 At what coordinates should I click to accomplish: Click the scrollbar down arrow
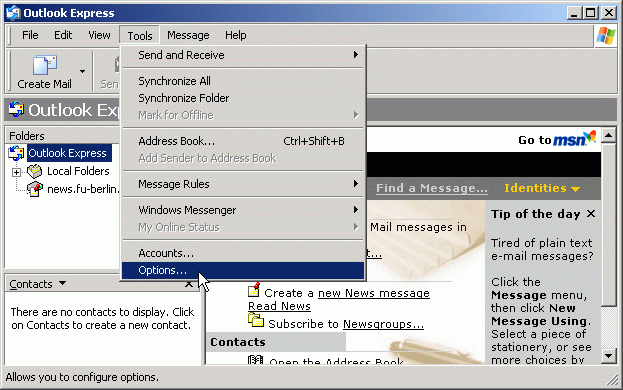point(609,356)
